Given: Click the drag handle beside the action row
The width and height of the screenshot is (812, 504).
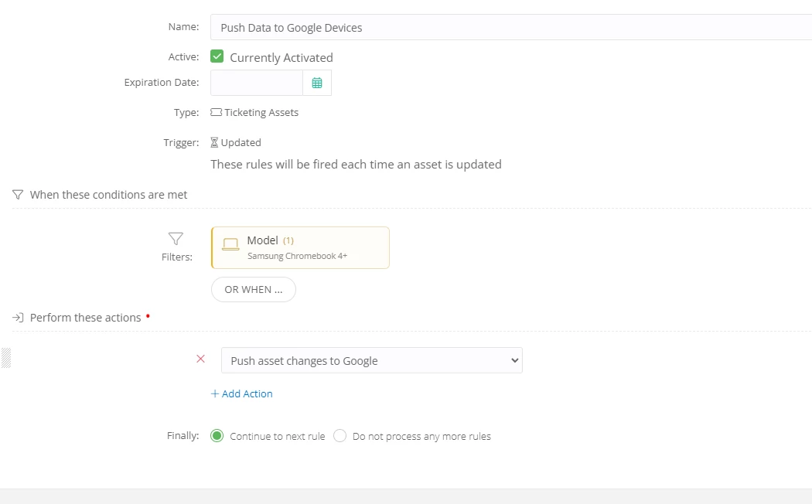Looking at the screenshot, I should tap(6, 358).
